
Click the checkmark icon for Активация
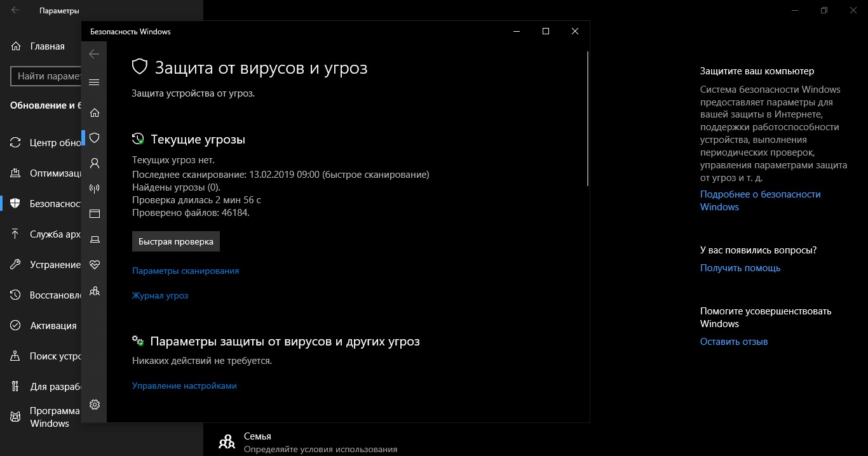point(16,326)
